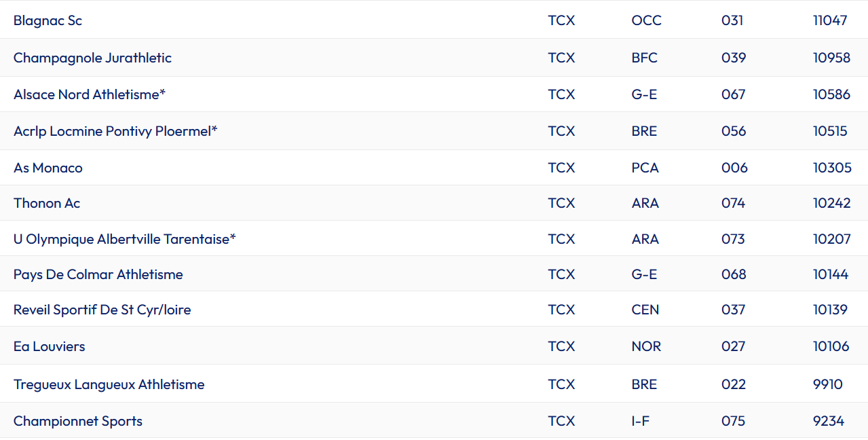Select the NOR league code cell
This screenshot has height=440, width=868.
pos(646,346)
